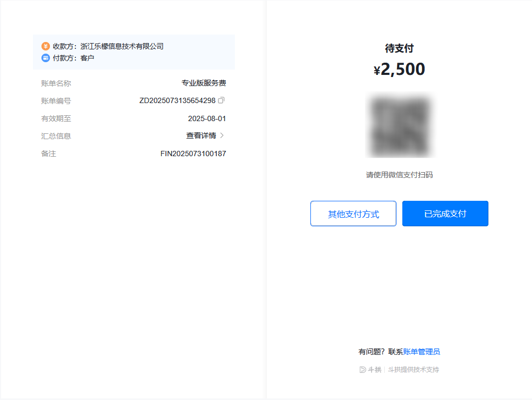Viewport: 532px width, 400px height.
Task: Click the 账单名称 label
Action: (x=56, y=83)
